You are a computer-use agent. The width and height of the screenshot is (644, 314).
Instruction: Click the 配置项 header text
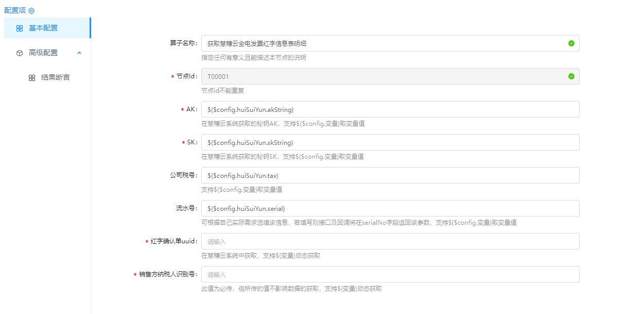click(x=15, y=10)
